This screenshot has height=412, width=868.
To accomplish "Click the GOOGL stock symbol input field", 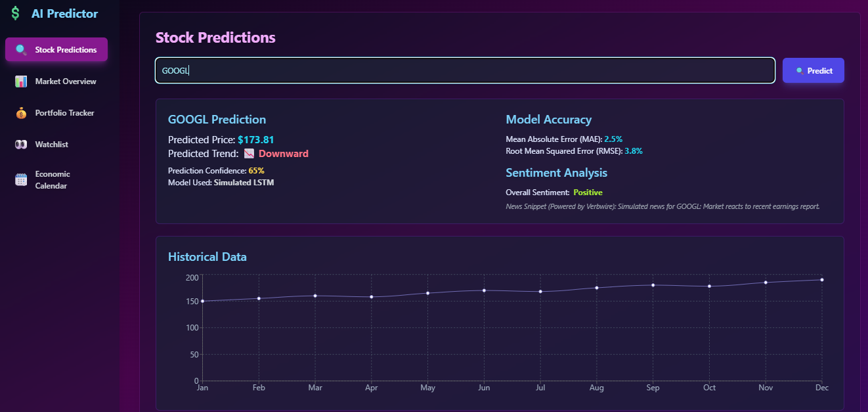I will pyautogui.click(x=460, y=70).
